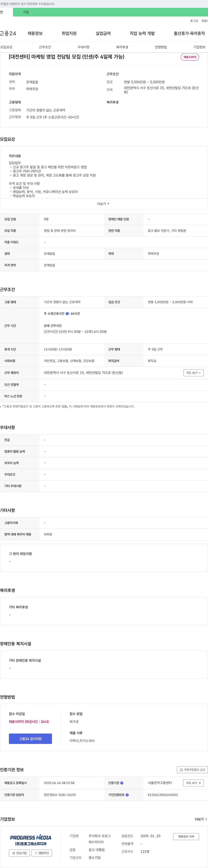The image size is (208, 868).
Task: Expand job description with 더보기 chevron
Action: point(104,204)
